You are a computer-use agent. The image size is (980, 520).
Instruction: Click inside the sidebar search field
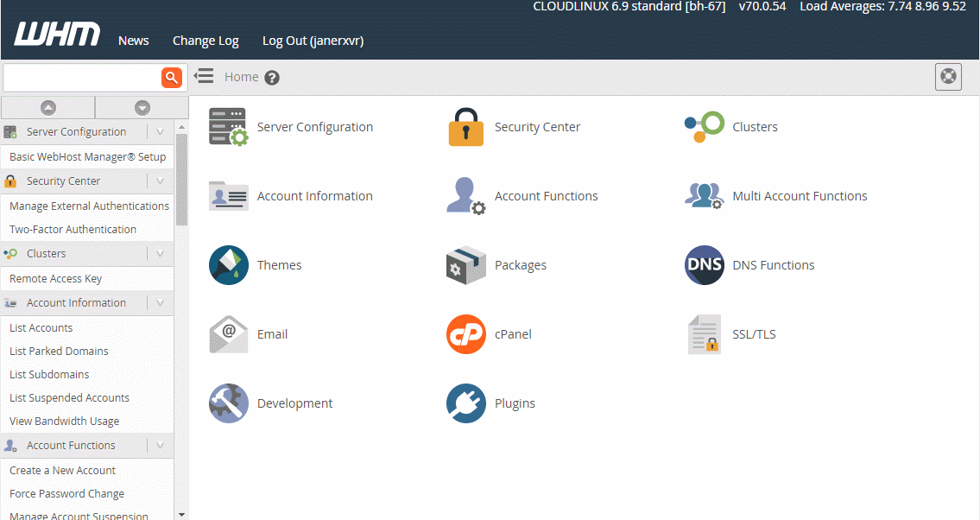click(81, 78)
